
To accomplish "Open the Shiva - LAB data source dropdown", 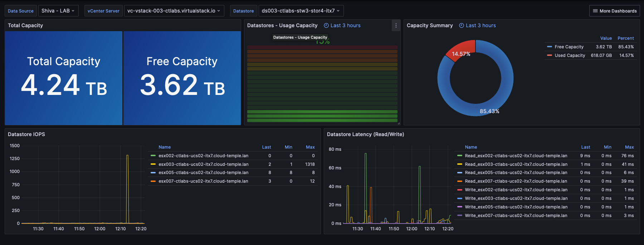I will [58, 11].
